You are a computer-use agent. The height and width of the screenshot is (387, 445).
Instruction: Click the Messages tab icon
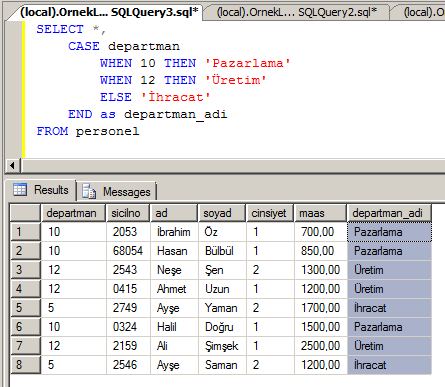[89, 191]
